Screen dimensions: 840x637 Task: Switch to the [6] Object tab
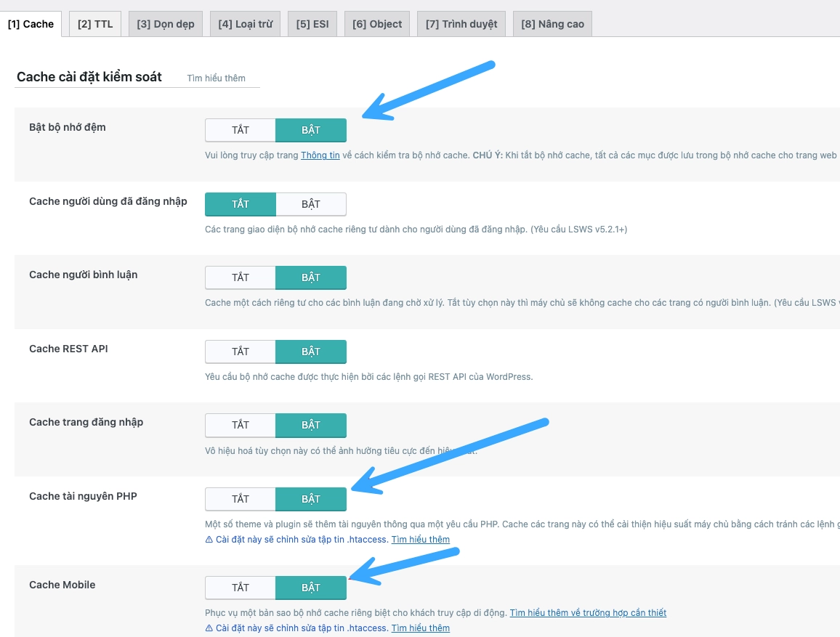(x=376, y=23)
